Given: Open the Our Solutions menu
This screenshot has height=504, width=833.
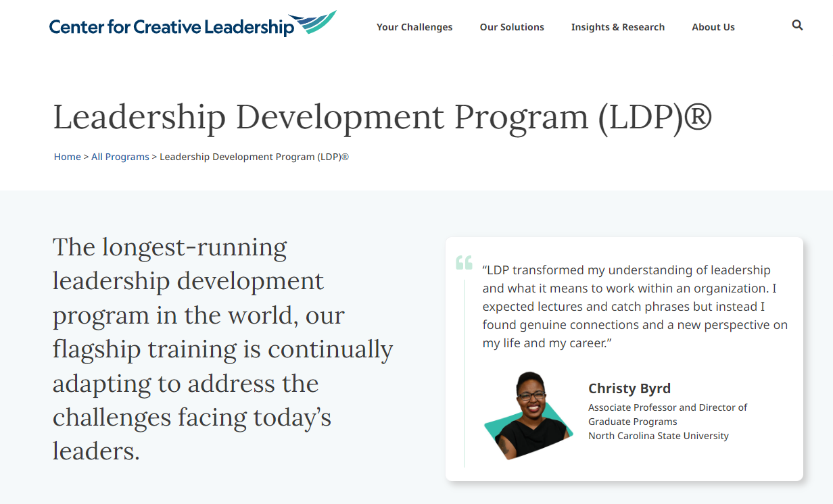Looking at the screenshot, I should (512, 27).
